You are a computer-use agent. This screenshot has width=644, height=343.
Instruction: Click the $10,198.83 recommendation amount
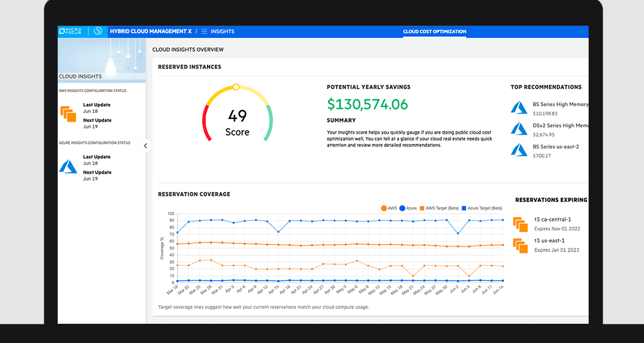[x=545, y=114]
